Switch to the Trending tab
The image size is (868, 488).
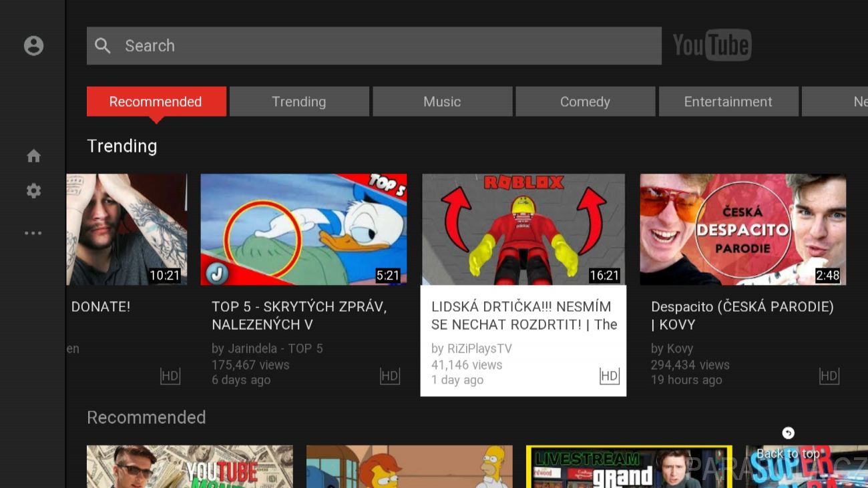tap(299, 101)
